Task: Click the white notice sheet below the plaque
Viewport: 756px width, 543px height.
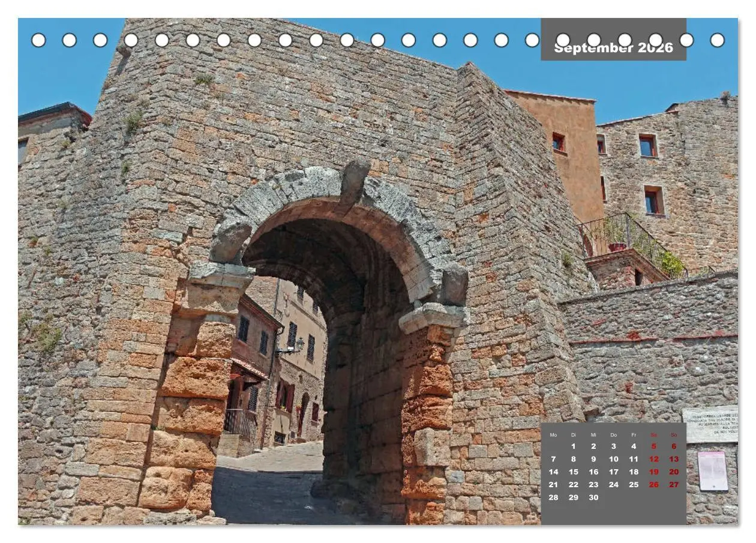Action: point(713,471)
